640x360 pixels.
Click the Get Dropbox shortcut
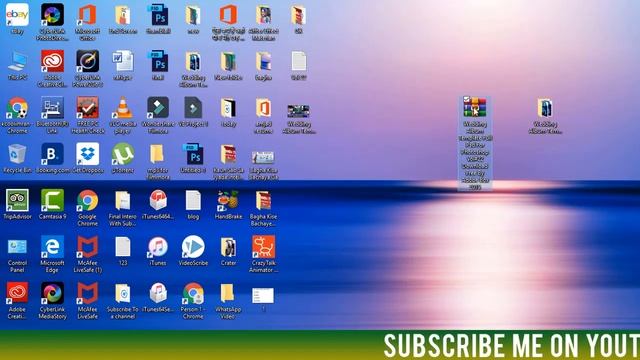tap(87, 155)
